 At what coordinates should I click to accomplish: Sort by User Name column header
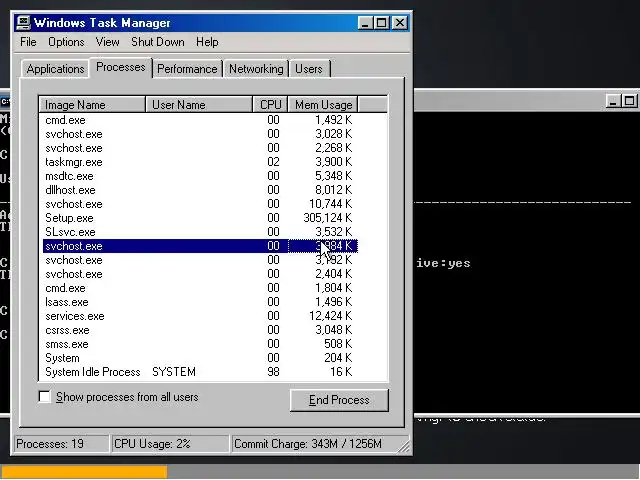(x=199, y=105)
